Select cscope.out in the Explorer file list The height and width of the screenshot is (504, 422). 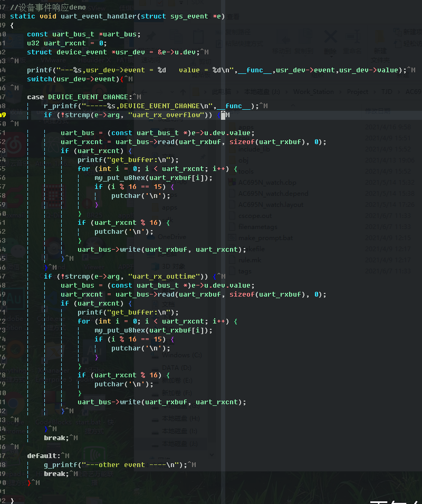[255, 216]
